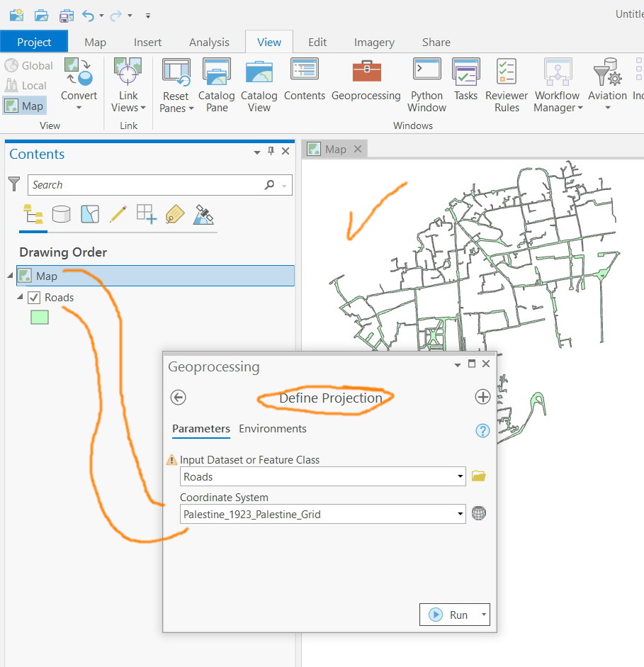
Task: Show the Contents pane from ribbon
Action: tap(305, 79)
